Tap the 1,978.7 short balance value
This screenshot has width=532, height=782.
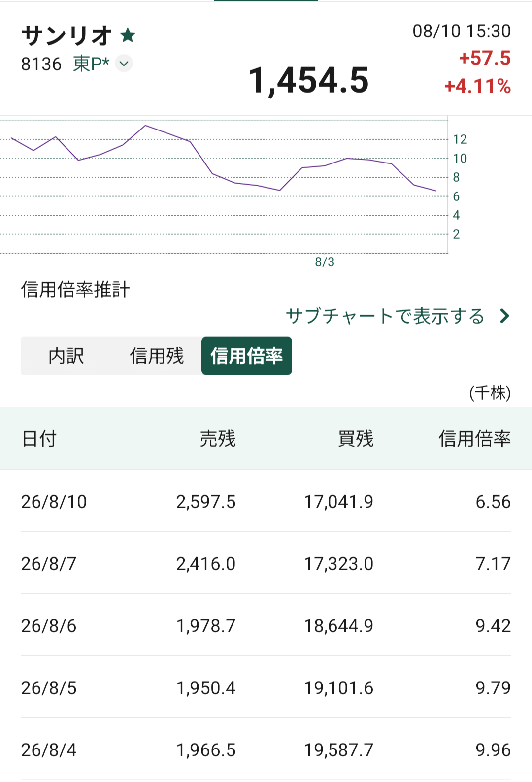(206, 626)
